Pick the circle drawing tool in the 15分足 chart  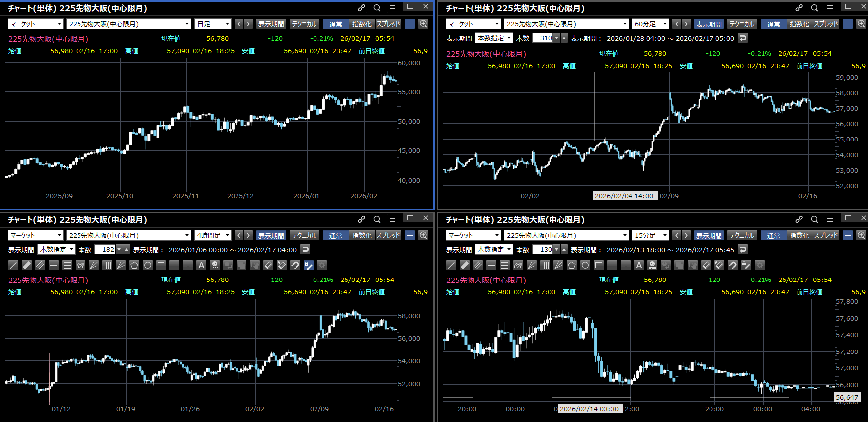click(585, 265)
